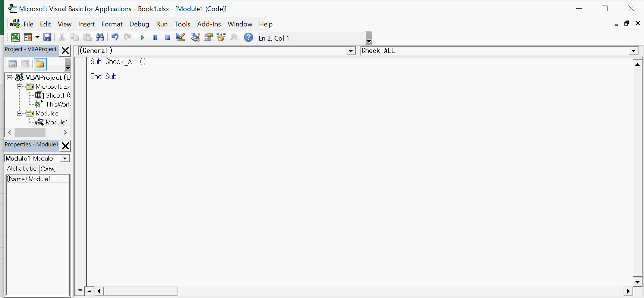Screen dimensions: 644x298
Task: Open the File menu
Action: pyautogui.click(x=28, y=24)
